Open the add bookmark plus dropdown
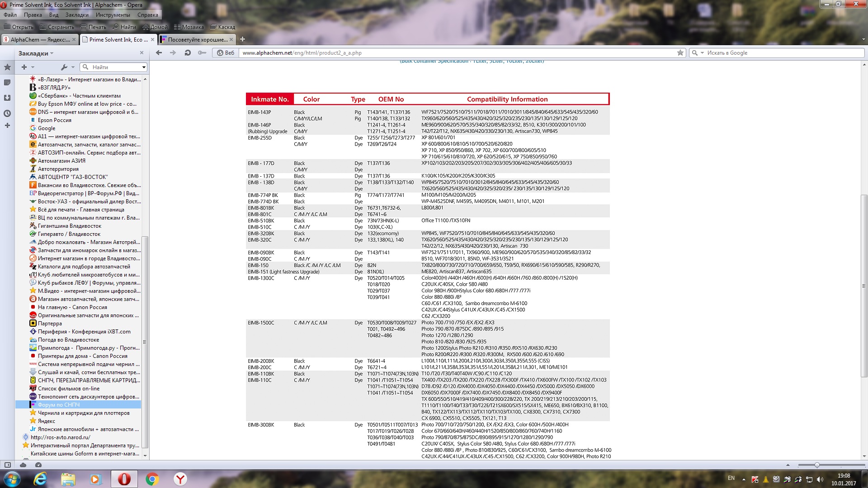 (x=27, y=67)
